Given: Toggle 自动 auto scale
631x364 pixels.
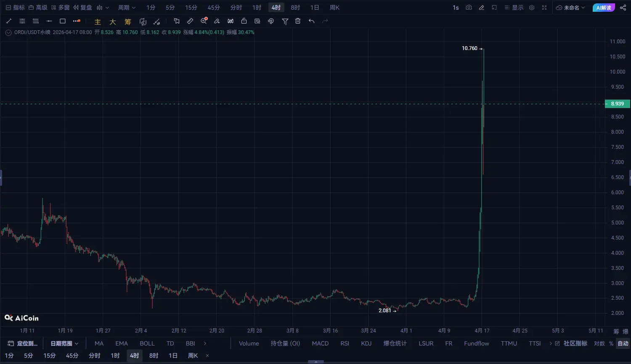Looking at the screenshot, I should pyautogui.click(x=623, y=343).
